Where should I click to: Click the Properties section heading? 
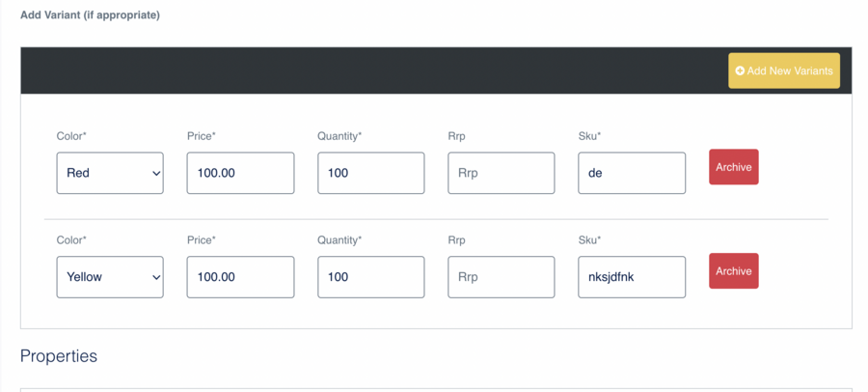tap(59, 356)
